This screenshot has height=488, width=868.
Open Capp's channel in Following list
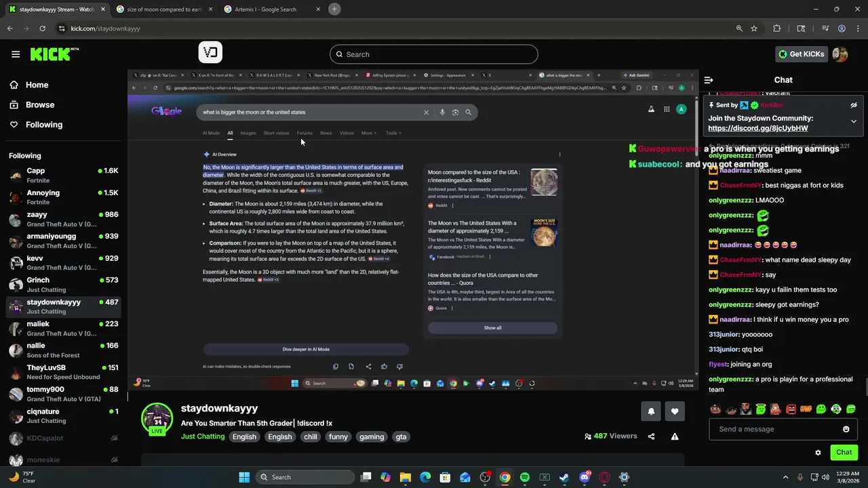63,176
